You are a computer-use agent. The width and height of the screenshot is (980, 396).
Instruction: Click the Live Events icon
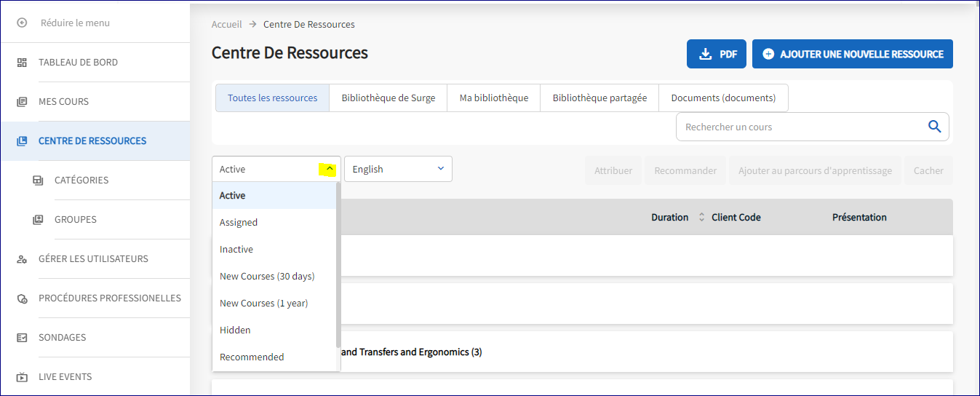click(22, 377)
